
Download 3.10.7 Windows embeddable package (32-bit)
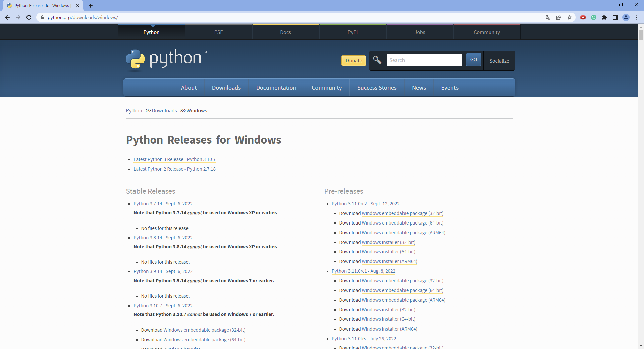pos(204,330)
